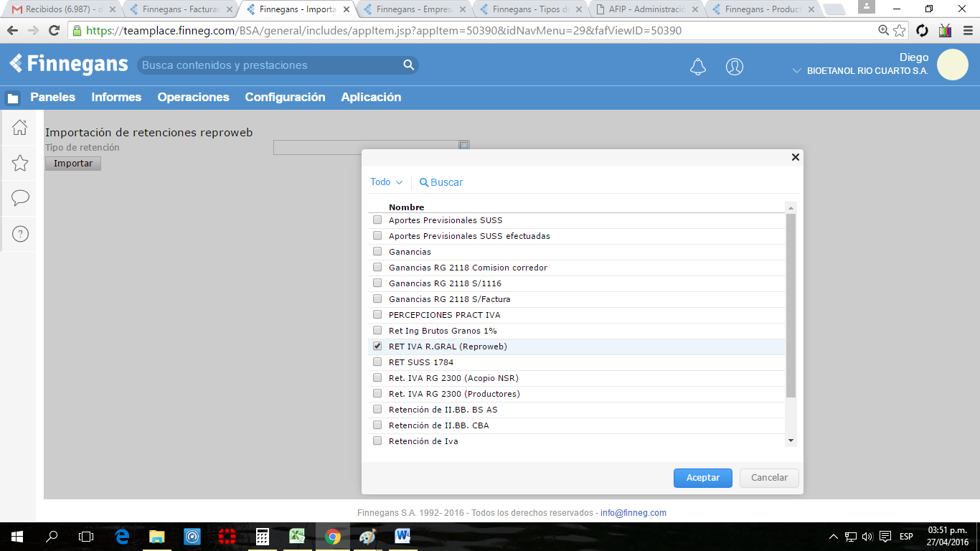Check the Aportes Previsionales SUSS efectuadas checkbox
The image size is (980, 551).
[x=377, y=236]
